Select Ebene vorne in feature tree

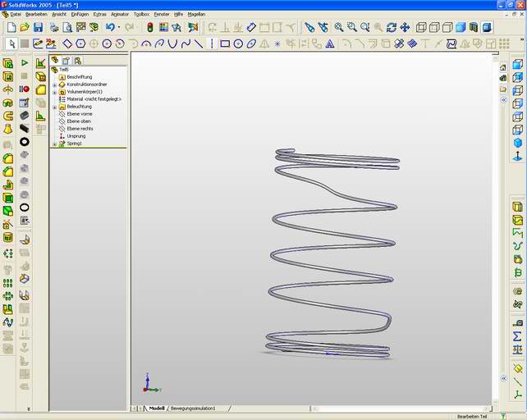79,114
